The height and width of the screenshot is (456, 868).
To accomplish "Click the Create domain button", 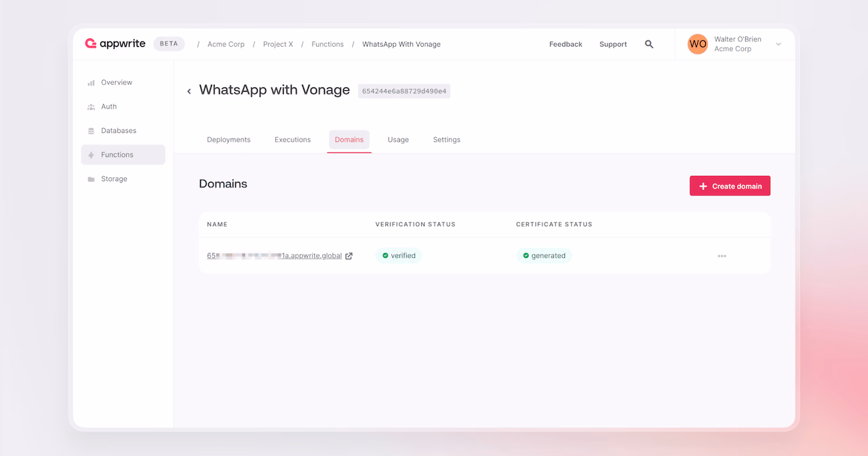I will [x=730, y=186].
